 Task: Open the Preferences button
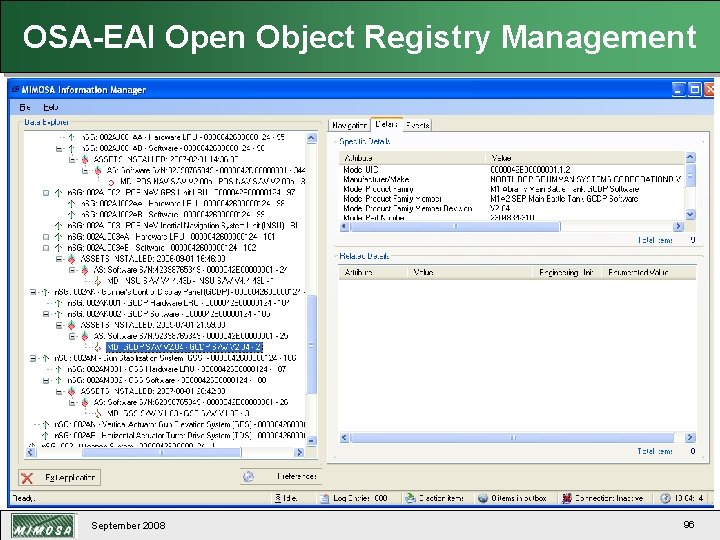click(x=279, y=476)
